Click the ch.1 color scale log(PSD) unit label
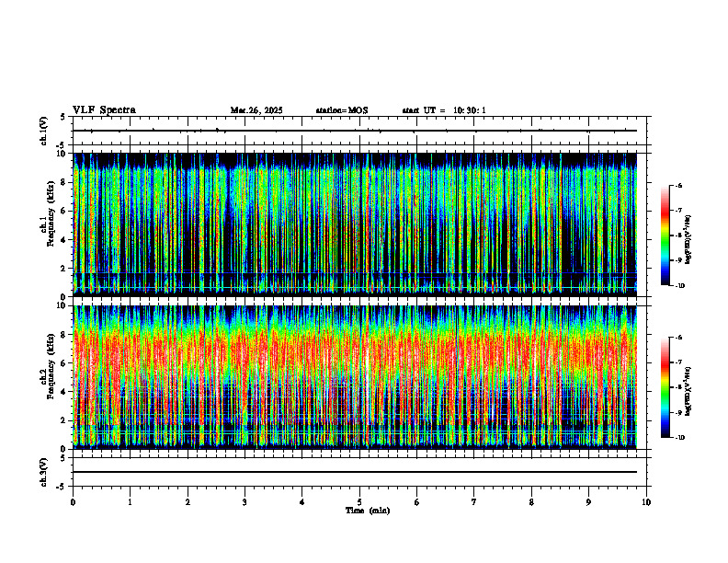 [x=688, y=239]
